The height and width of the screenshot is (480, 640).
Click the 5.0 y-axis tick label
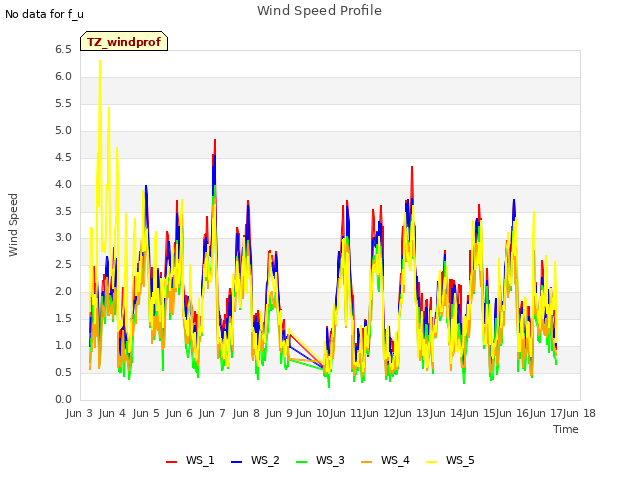pos(63,131)
